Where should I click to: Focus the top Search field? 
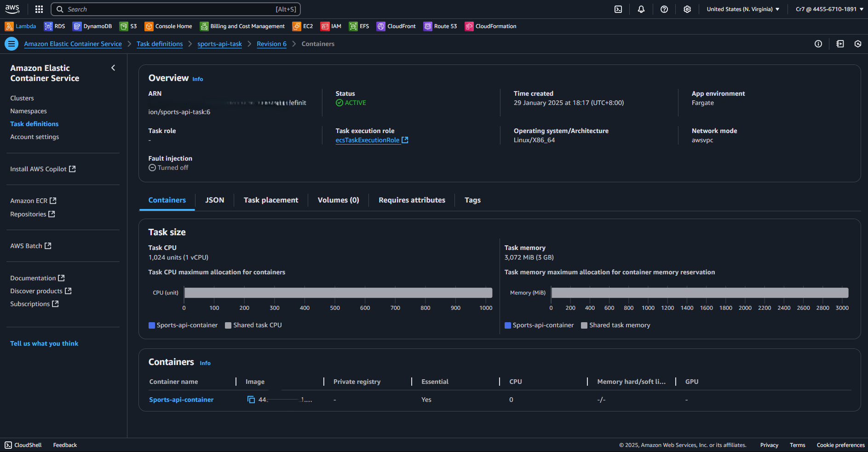point(176,9)
